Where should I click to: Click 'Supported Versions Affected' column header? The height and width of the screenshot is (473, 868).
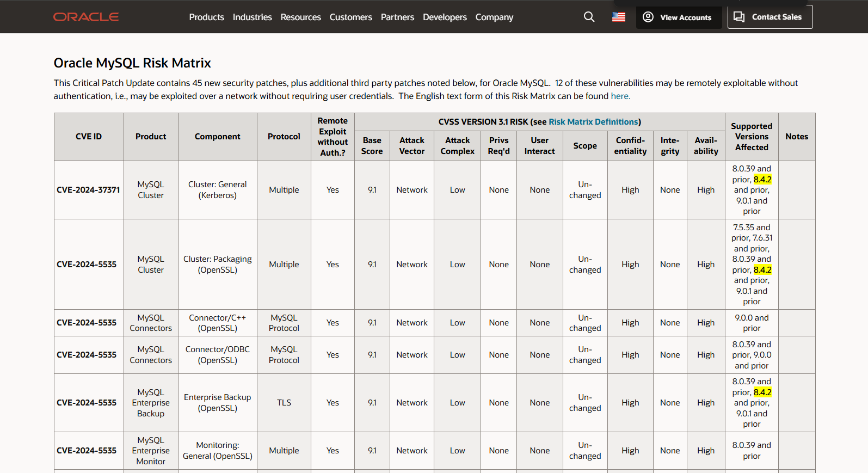click(752, 137)
